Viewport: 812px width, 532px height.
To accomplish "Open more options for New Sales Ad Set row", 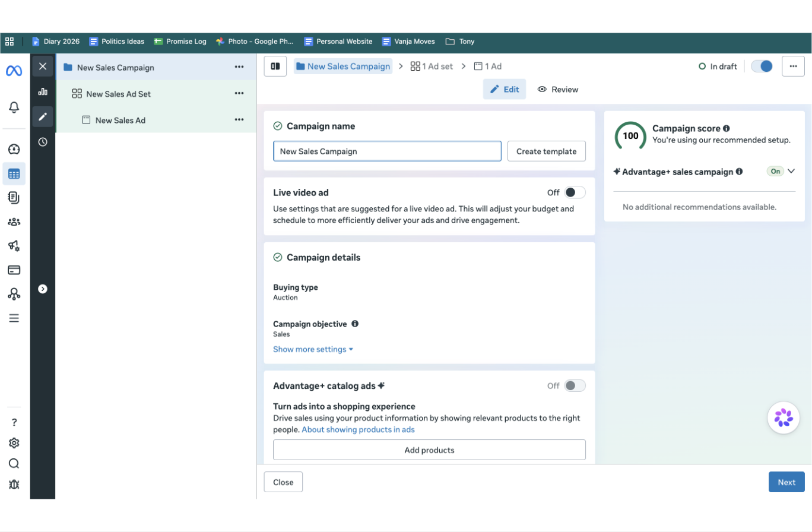I will (239, 93).
